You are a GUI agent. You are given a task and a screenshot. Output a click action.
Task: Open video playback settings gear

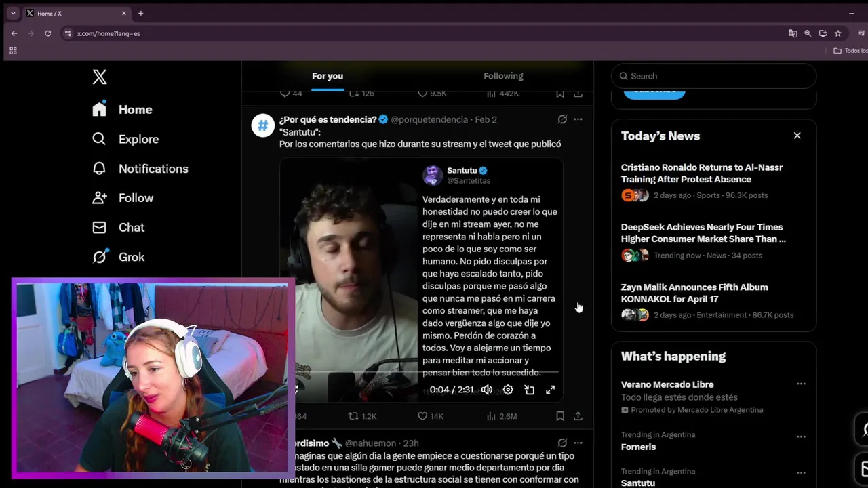tap(508, 390)
